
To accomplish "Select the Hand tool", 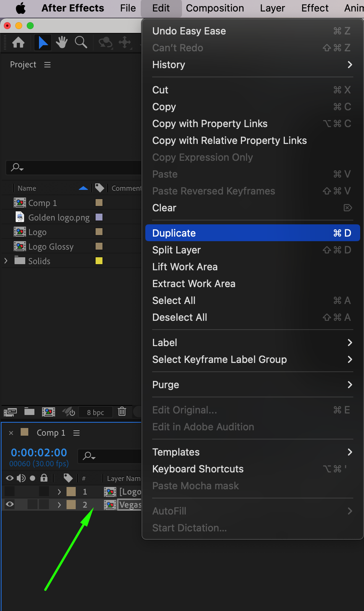I will tap(62, 42).
